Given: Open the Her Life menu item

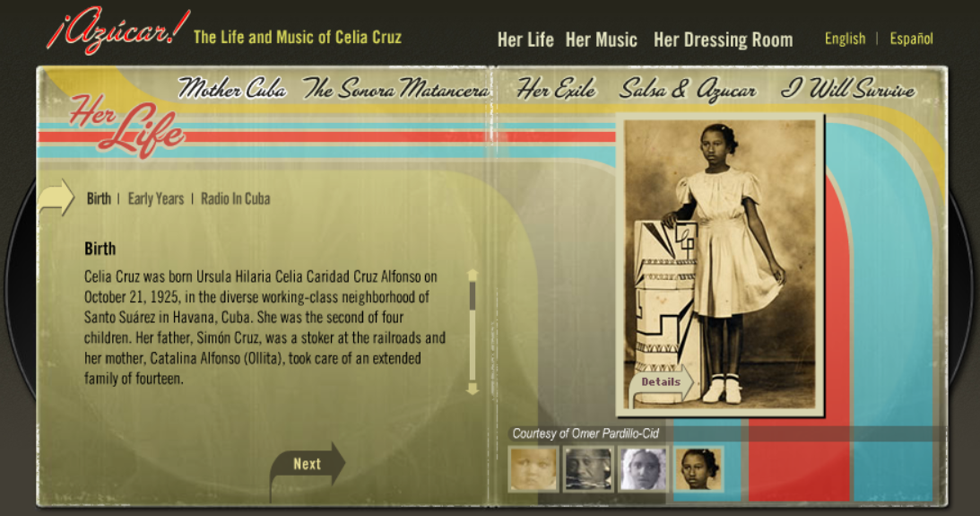Looking at the screenshot, I should pyautogui.click(x=525, y=40).
